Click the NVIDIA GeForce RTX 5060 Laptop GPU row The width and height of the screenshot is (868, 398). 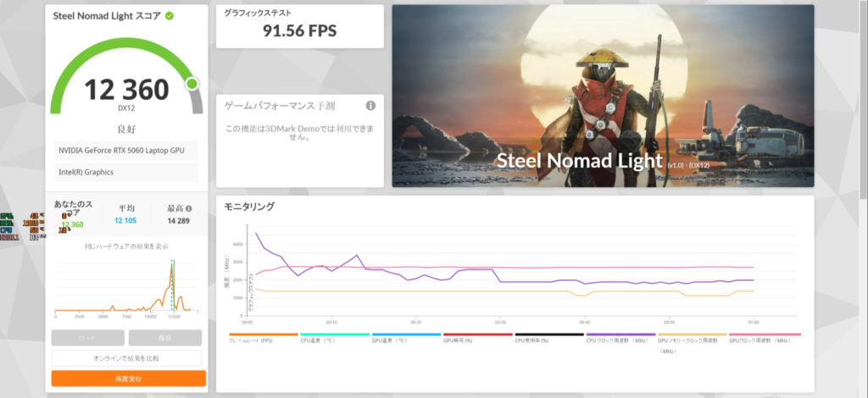126,151
